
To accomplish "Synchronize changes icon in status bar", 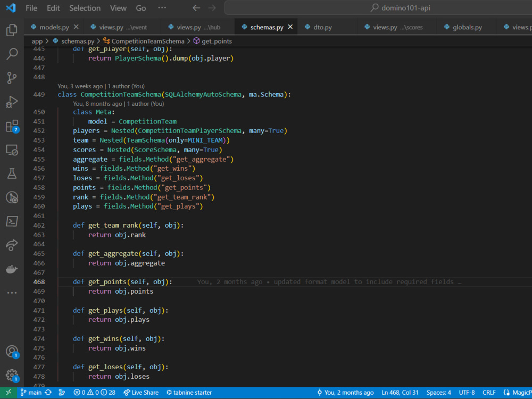I will [48, 393].
